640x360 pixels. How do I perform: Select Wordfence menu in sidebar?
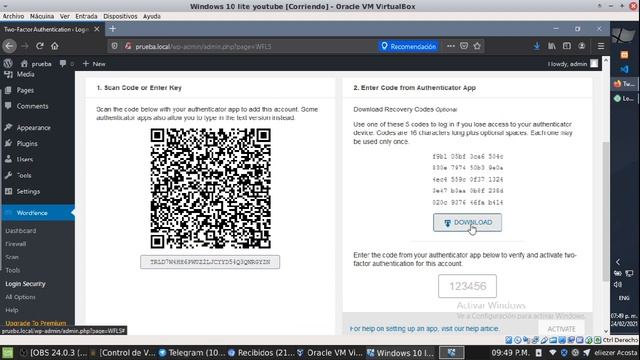click(x=37, y=213)
